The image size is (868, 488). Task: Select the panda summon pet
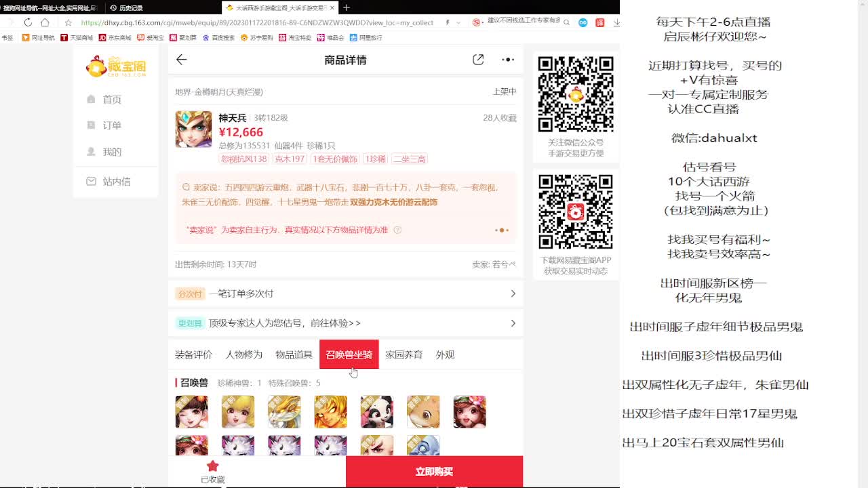click(x=376, y=411)
